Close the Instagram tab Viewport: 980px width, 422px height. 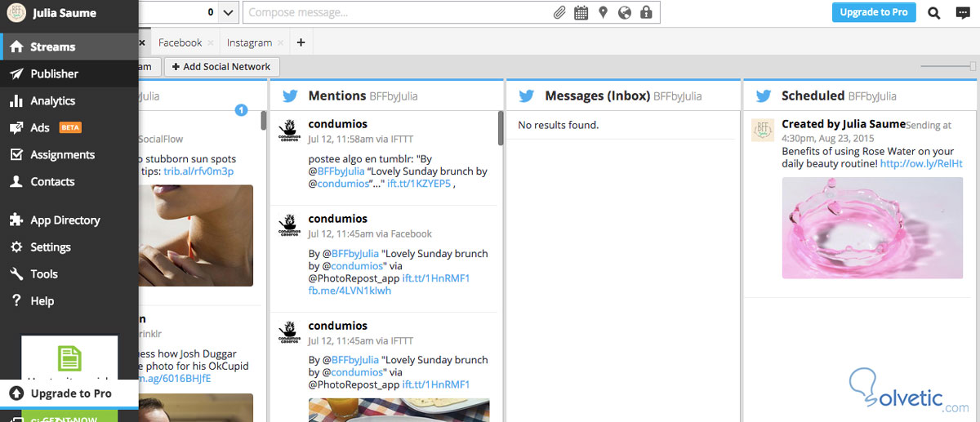[281, 42]
